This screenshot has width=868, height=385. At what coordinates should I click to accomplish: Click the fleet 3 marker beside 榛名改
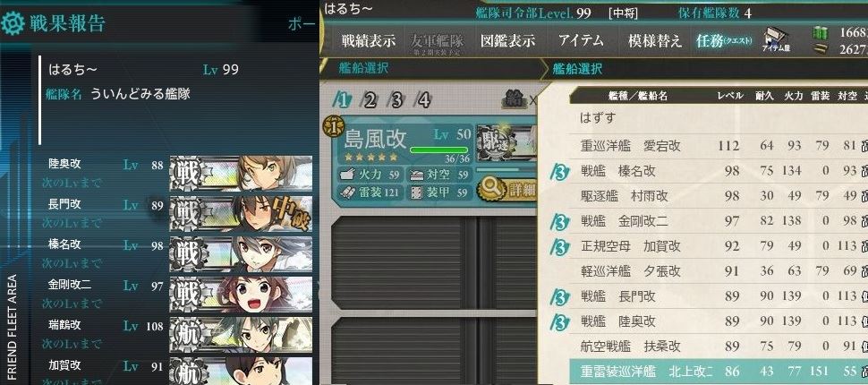click(560, 172)
